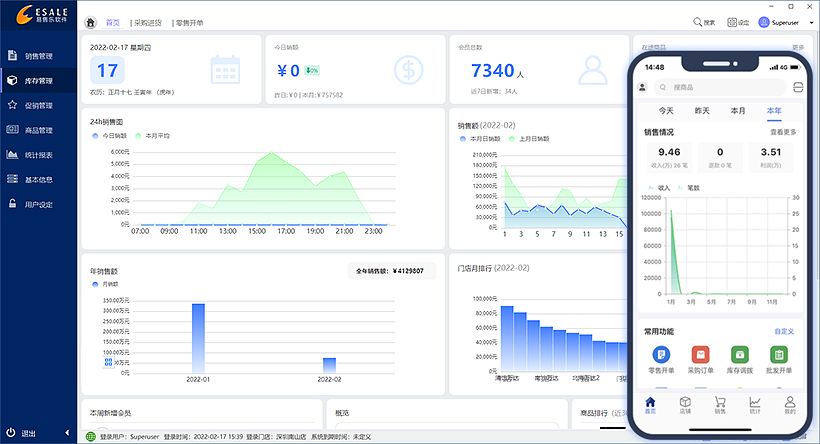Open 统计报表 in the left sidebar
Screen dimensions: 820x444
pos(38,154)
